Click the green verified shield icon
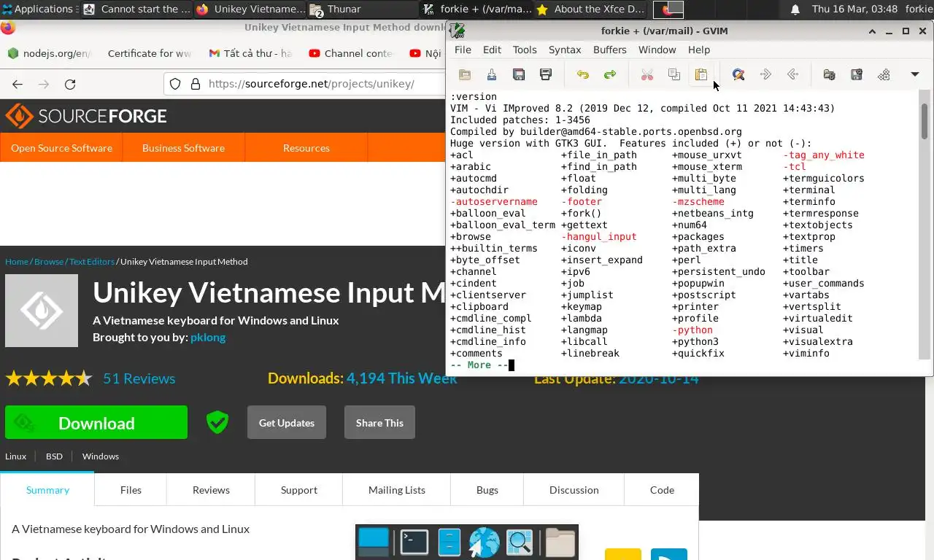 point(217,422)
